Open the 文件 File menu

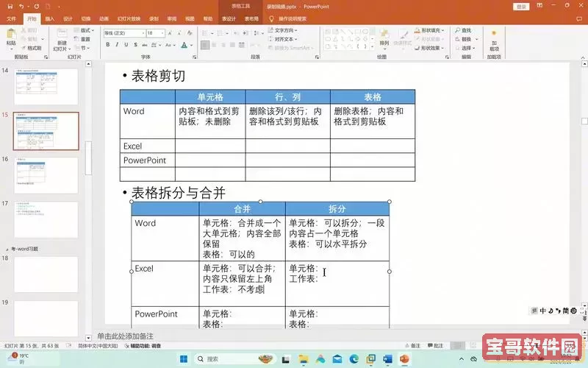click(12, 18)
